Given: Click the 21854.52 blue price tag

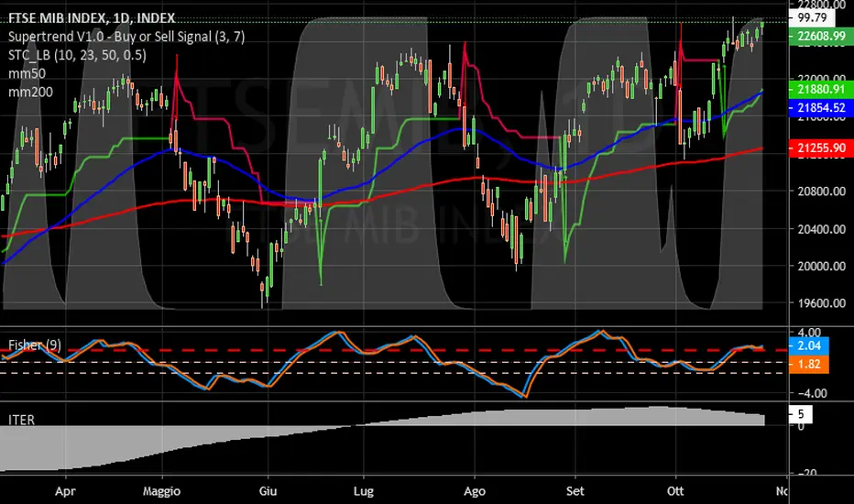Looking at the screenshot, I should click(821, 108).
